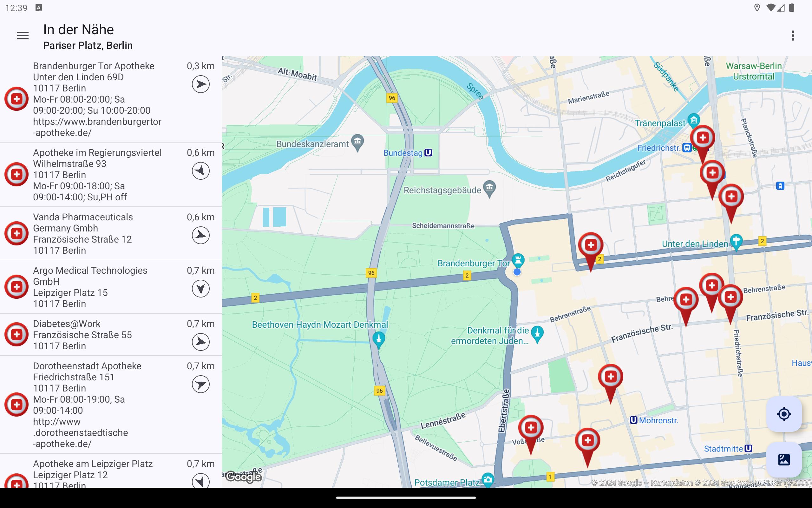Tap the location status icon in status bar
This screenshot has width=812, height=508.
757,8
